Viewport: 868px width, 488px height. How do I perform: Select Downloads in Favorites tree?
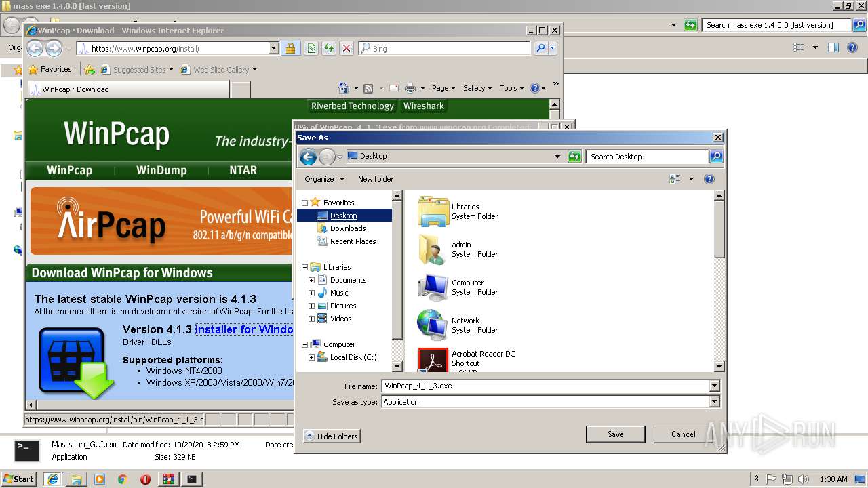(x=348, y=228)
